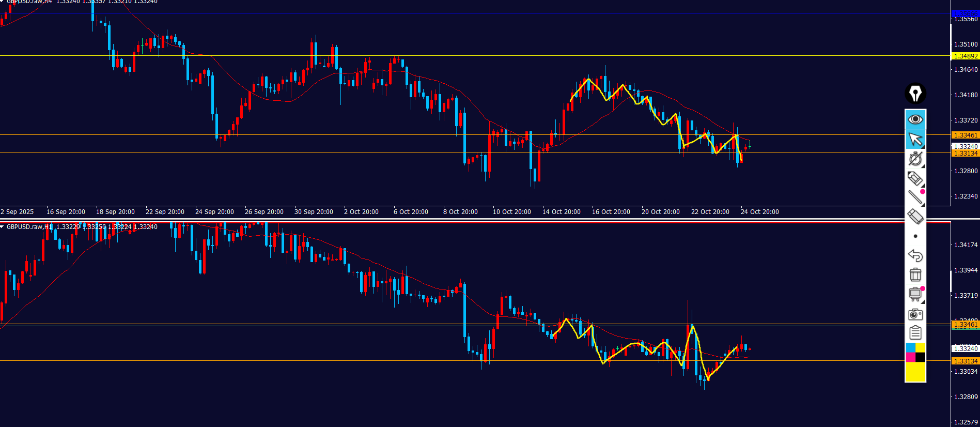Toggle annotation visibility with the eye icon
This screenshot has height=427, width=980.
(x=915, y=119)
